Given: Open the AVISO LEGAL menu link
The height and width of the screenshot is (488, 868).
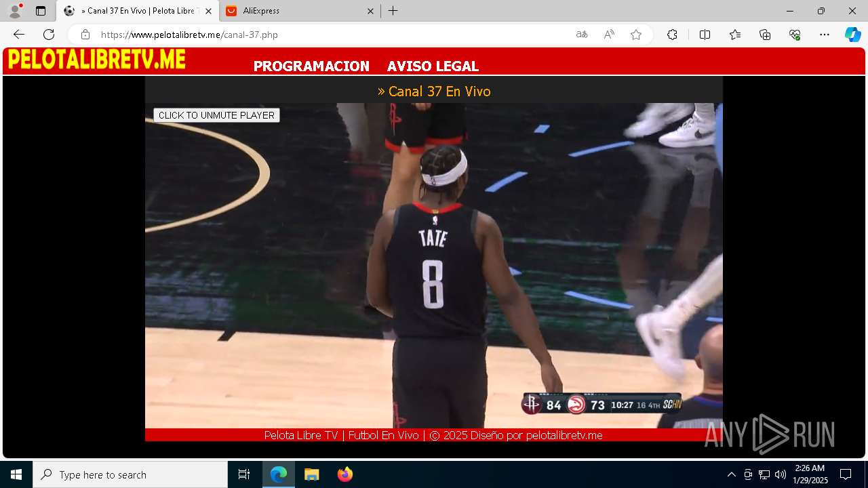Looking at the screenshot, I should pos(433,66).
